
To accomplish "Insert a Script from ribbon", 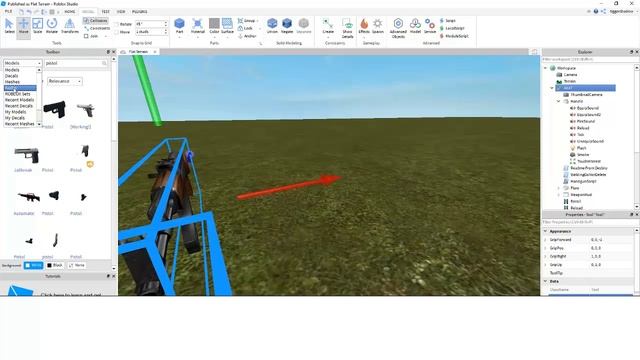I will pyautogui.click(x=448, y=20).
